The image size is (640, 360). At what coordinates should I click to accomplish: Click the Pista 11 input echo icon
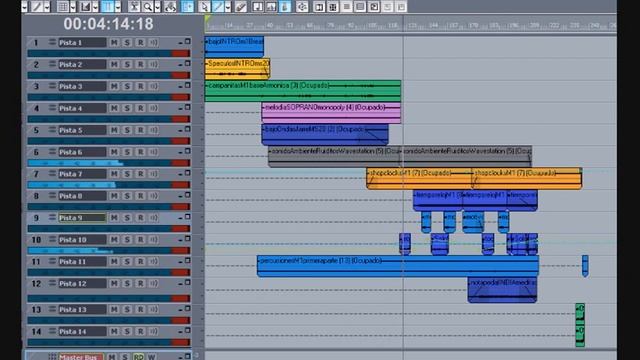[153, 261]
